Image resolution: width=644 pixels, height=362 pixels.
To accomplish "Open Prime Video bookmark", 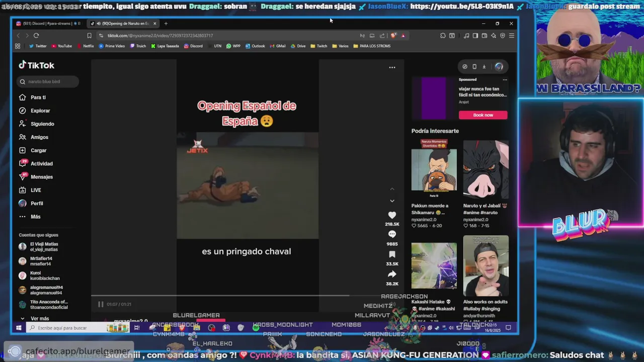I will pos(112,46).
